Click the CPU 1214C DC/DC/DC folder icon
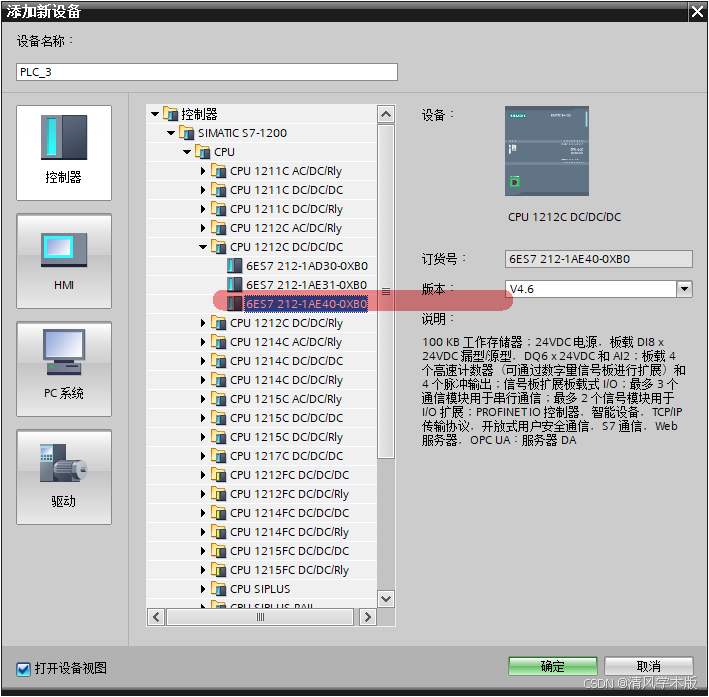Viewport: 709px width, 697px height. click(x=219, y=361)
